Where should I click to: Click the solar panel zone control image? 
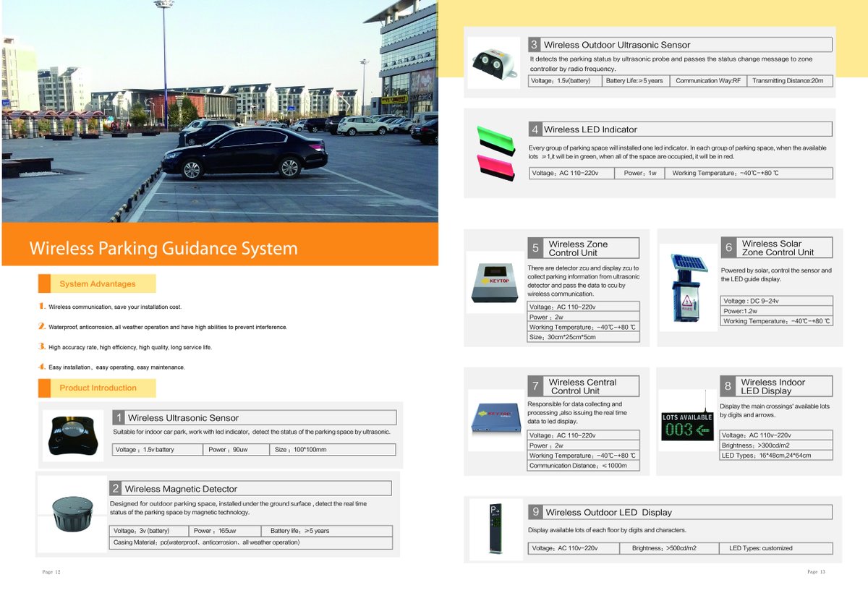688,287
